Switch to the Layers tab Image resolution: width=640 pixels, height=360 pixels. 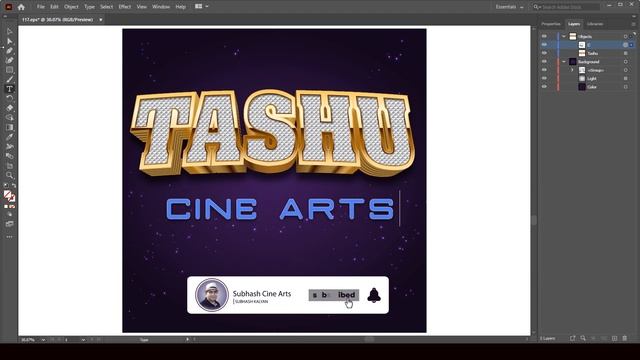coord(574,24)
